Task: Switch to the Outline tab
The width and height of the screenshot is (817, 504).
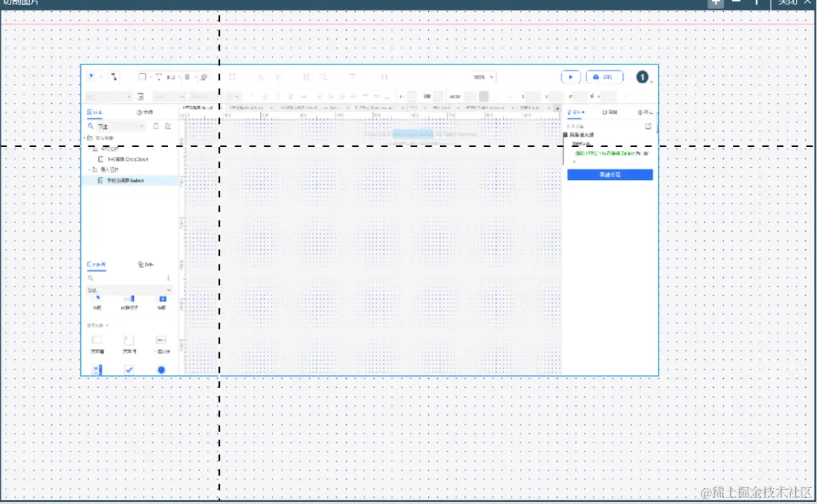Action: coord(145,112)
